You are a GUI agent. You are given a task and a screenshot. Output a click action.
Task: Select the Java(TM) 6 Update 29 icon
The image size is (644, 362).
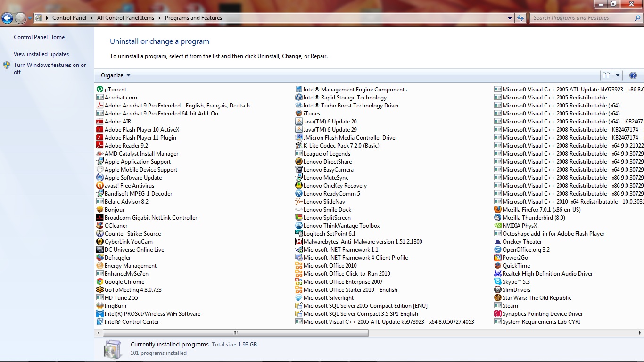[x=299, y=130]
